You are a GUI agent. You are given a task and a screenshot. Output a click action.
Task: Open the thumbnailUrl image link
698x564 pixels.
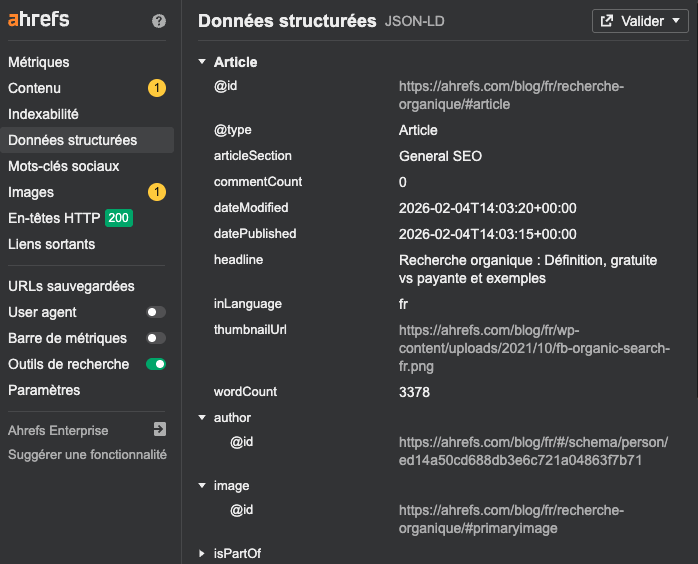coord(534,348)
